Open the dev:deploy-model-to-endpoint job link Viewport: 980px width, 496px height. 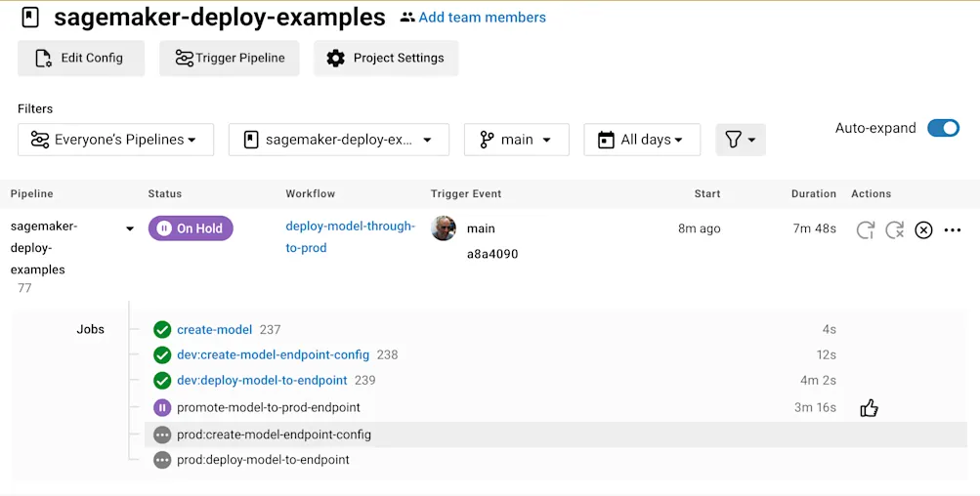(x=262, y=380)
